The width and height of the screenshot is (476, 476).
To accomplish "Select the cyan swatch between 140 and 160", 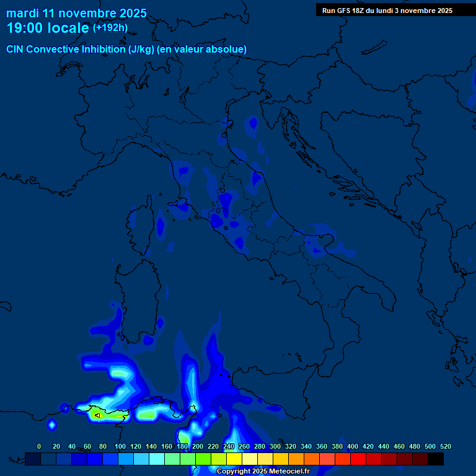I will click(157, 459).
